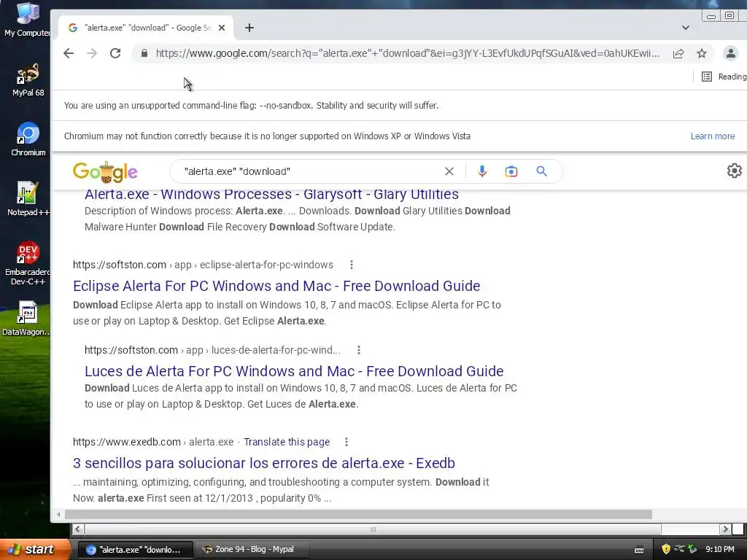The width and height of the screenshot is (747, 560).
Task: Open 3 sencillos para solucionar result
Action: click(x=264, y=463)
